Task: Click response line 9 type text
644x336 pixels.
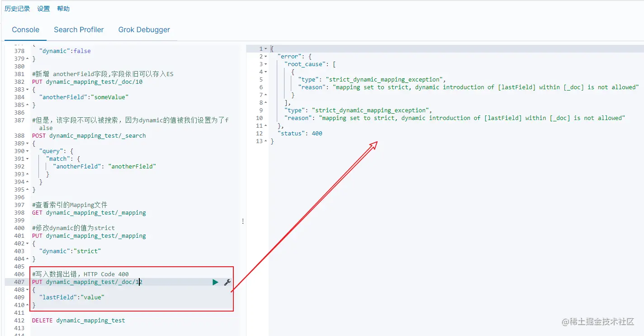Action: coord(359,110)
